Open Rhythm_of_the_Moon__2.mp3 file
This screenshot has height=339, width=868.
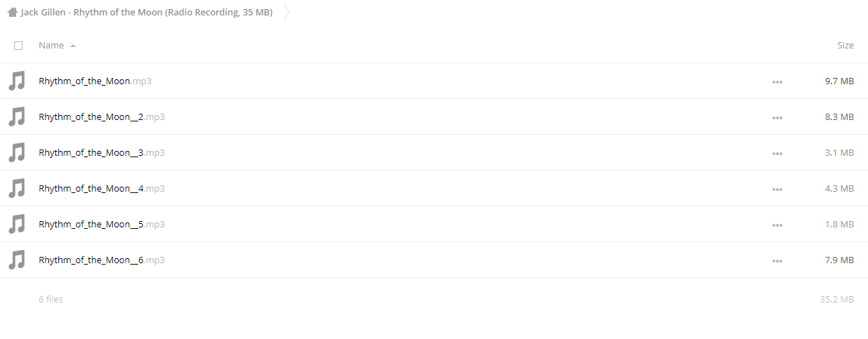[102, 117]
